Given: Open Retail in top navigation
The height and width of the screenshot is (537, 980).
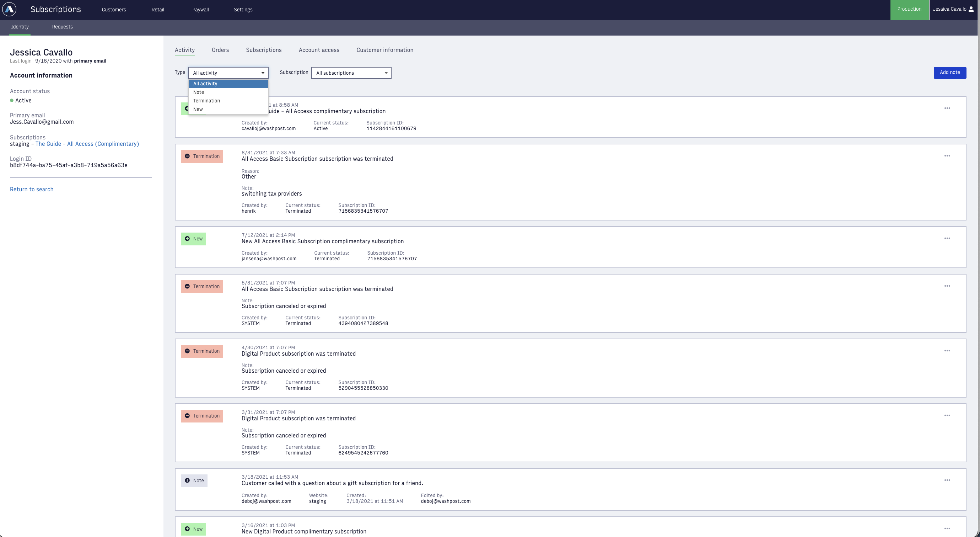Looking at the screenshot, I should coord(157,10).
